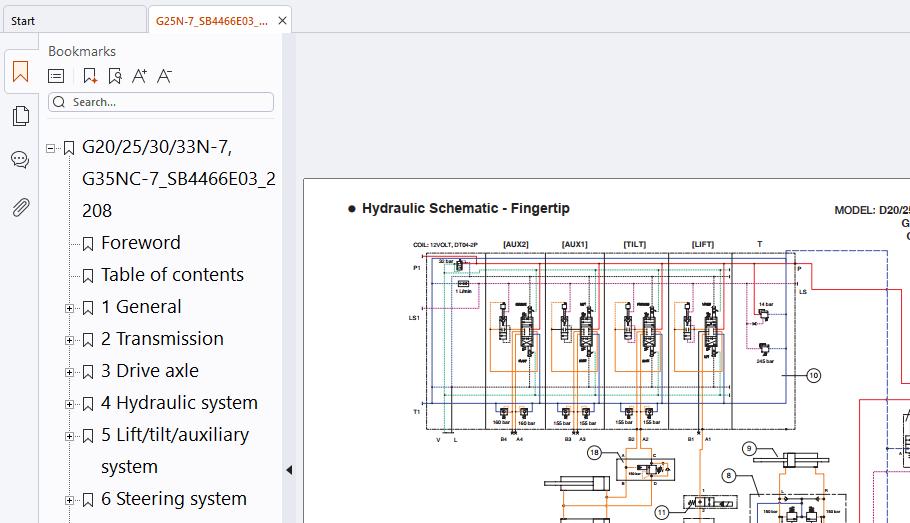This screenshot has height=523, width=910.
Task: Click the find bookmark icon
Action: click(115, 76)
